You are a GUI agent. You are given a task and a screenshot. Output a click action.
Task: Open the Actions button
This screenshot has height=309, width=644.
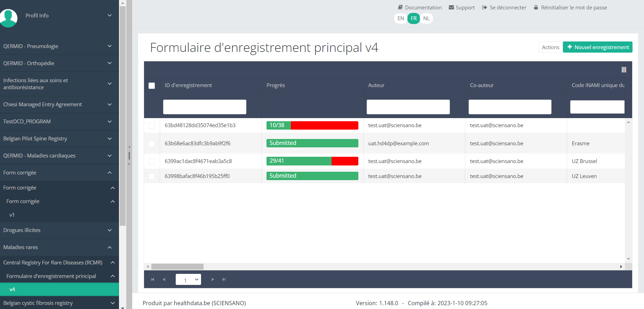point(550,47)
